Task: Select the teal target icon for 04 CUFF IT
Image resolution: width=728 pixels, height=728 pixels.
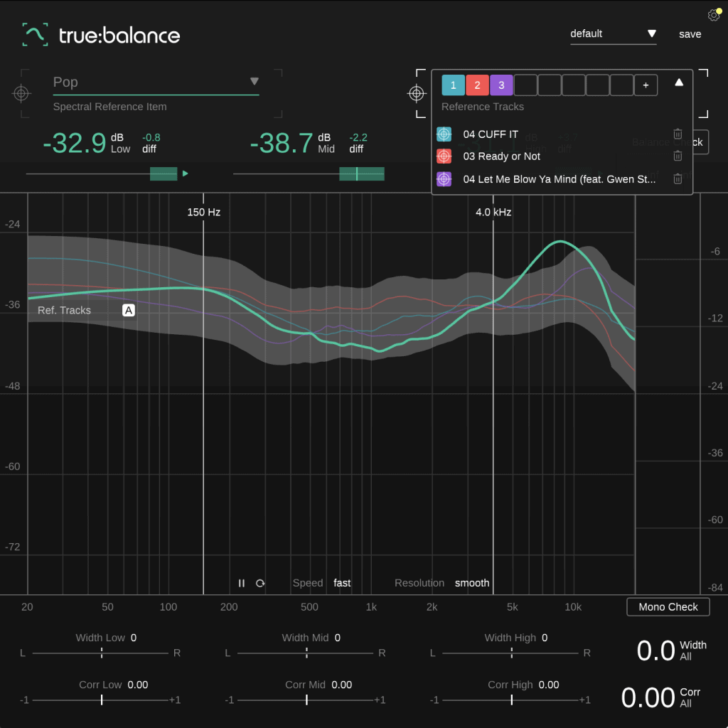Action: pos(444,134)
